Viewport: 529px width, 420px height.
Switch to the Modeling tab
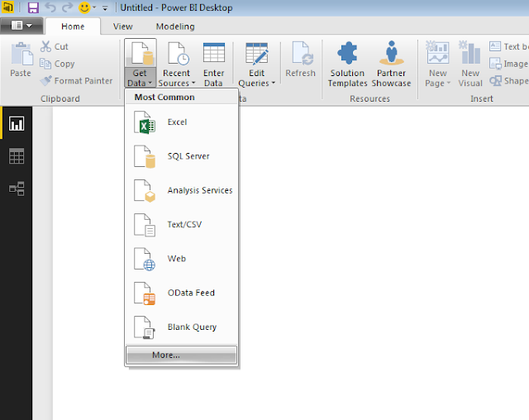coord(175,26)
